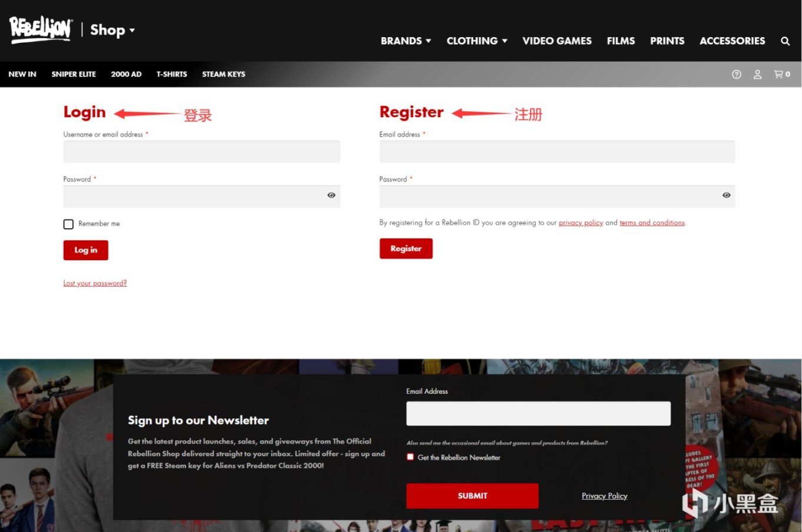Open the privacy policy link in register text

pyautogui.click(x=581, y=223)
